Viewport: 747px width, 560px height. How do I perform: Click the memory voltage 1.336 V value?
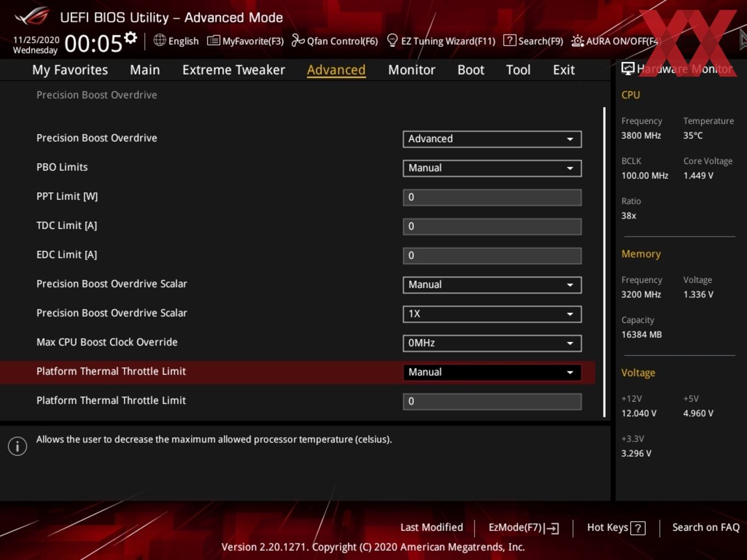click(x=698, y=295)
